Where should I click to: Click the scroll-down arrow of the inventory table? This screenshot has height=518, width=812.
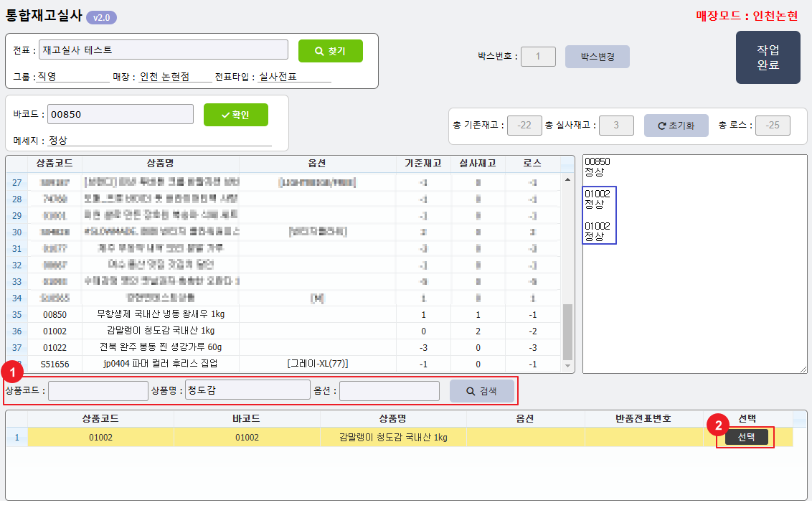tap(568, 367)
